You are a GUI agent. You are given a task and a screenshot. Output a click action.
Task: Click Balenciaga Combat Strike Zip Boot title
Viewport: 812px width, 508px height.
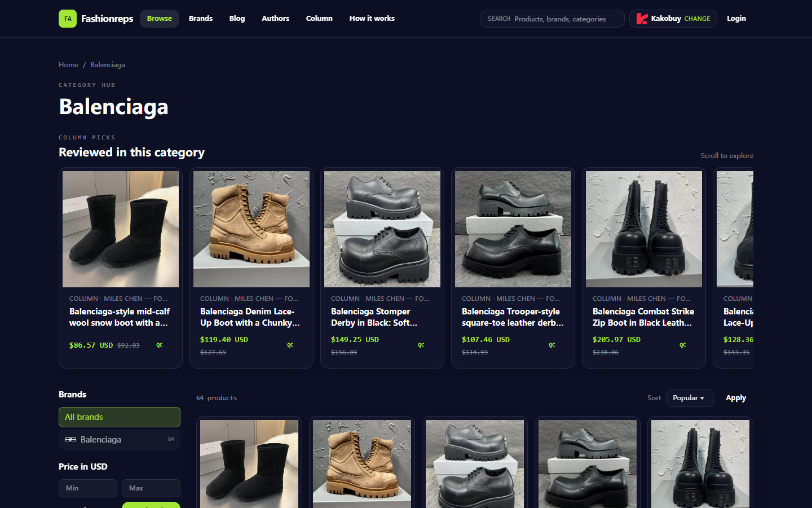[x=643, y=317]
